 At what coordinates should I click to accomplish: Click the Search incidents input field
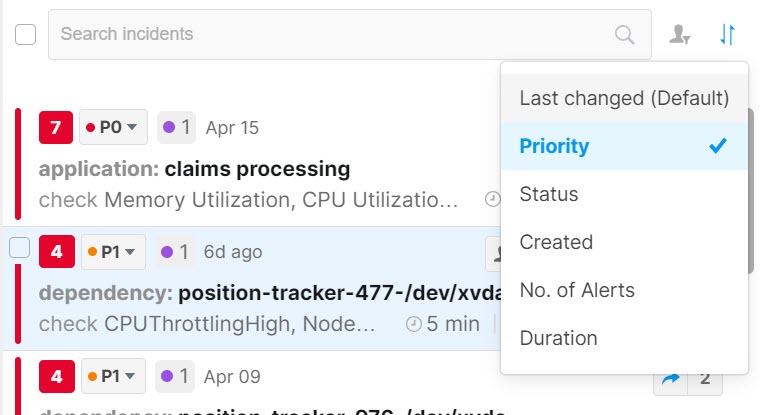coord(330,35)
